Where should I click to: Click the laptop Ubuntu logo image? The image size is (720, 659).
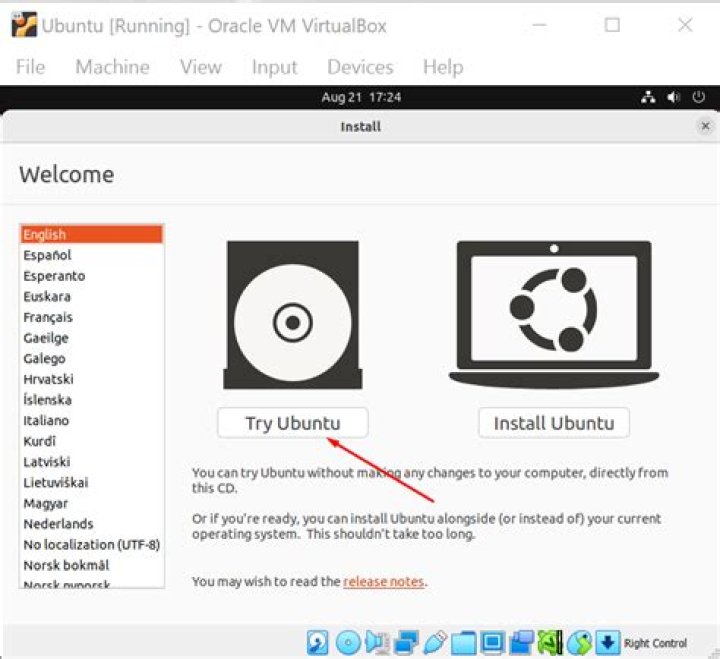pyautogui.click(x=554, y=315)
